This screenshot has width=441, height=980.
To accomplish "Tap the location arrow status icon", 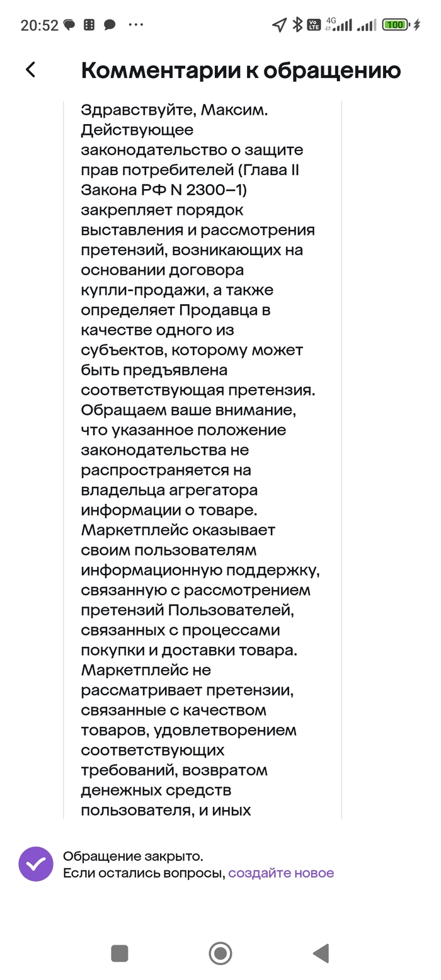I will click(x=279, y=25).
